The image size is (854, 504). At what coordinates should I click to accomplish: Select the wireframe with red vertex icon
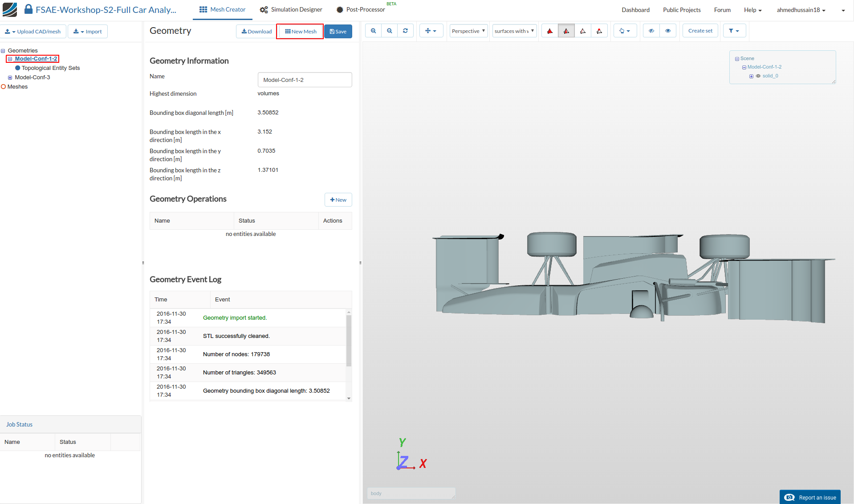tap(599, 31)
